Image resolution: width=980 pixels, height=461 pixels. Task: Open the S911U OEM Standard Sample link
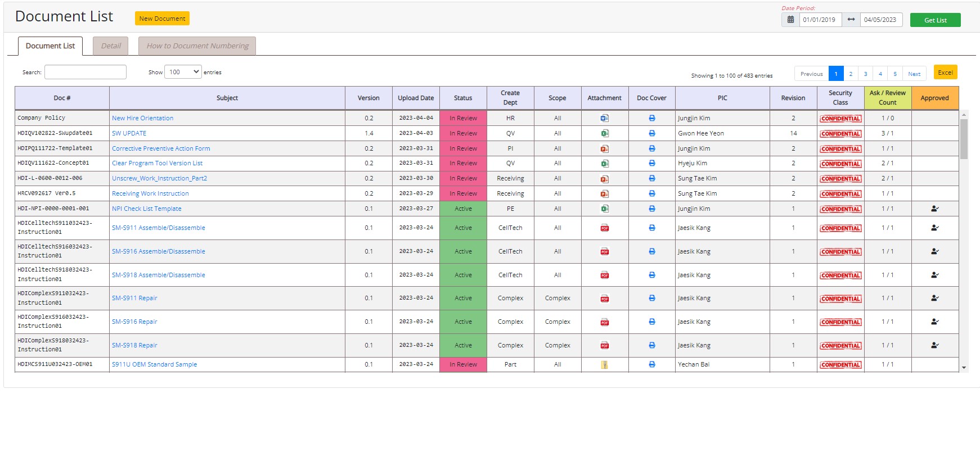pyautogui.click(x=154, y=364)
